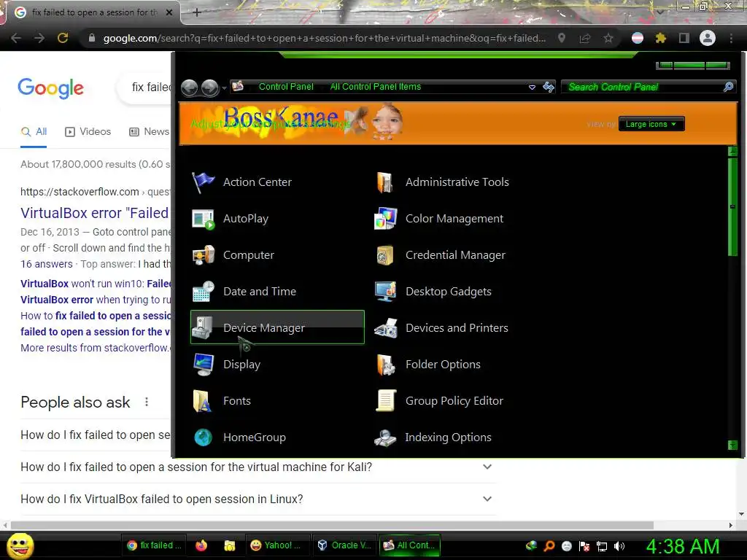Click the Control Panel vertical scrollbar thumb
Image resolution: width=747 pixels, height=560 pixels.
coord(732,207)
